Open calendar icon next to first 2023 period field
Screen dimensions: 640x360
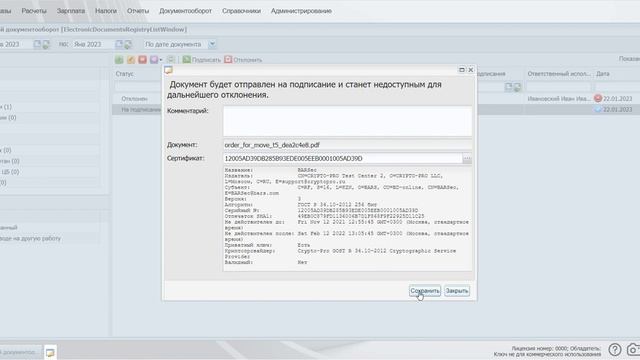[37, 44]
